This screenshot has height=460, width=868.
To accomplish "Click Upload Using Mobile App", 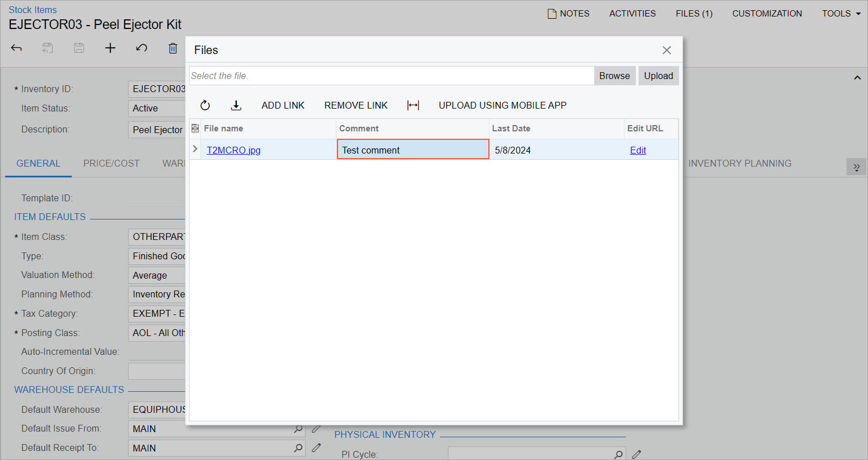I will point(502,105).
